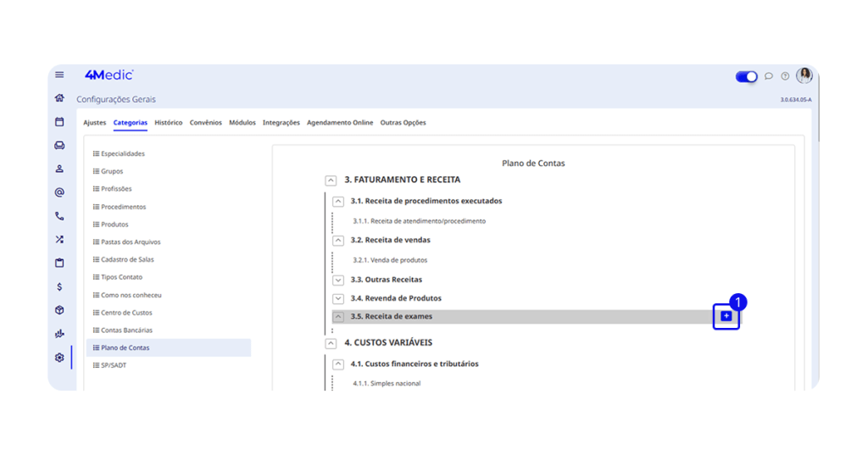The image size is (868, 455).
Task: Click the settings gear sidebar icon
Action: tap(59, 358)
